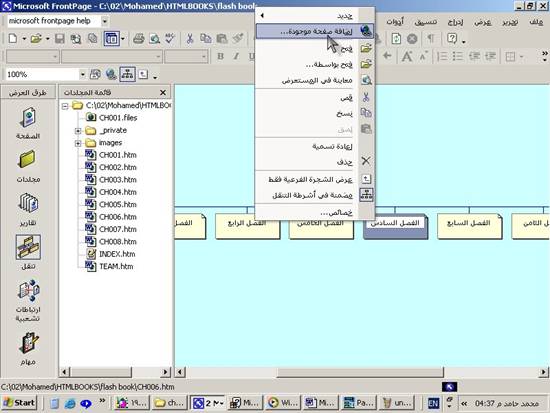This screenshot has height=413, width=550.
Task: Expand the images folder node
Action: [x=78, y=143]
